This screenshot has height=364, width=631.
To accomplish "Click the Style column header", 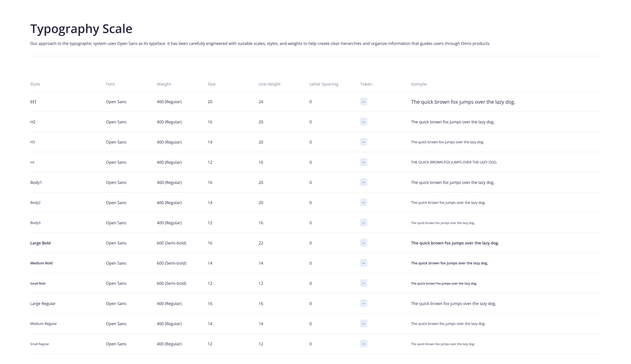I will 35,84.
